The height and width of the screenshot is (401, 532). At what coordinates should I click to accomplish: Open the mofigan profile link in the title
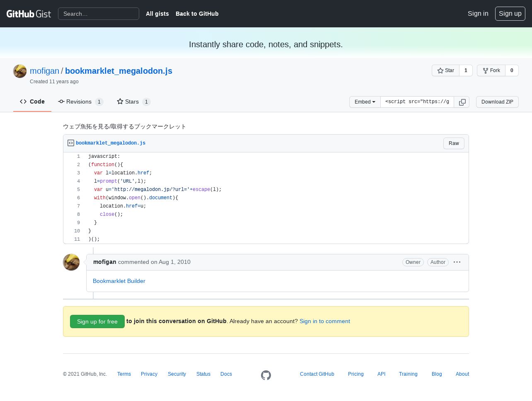(x=45, y=71)
